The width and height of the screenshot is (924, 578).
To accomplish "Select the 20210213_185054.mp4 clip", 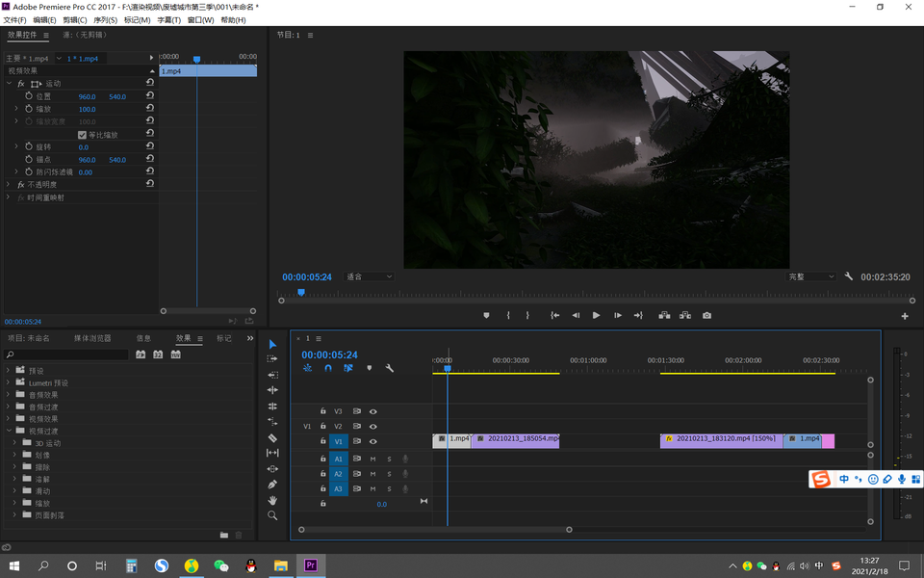I will (x=516, y=440).
